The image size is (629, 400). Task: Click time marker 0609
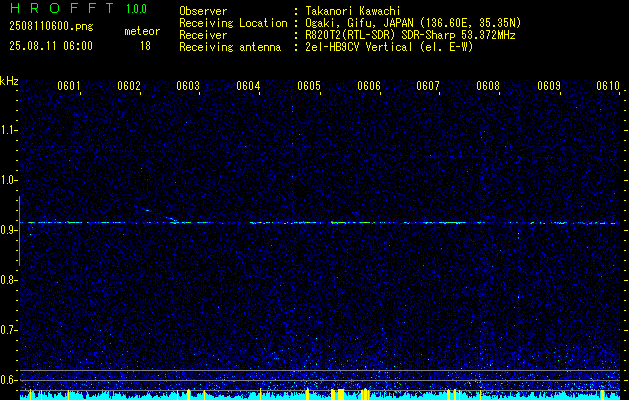pyautogui.click(x=549, y=86)
